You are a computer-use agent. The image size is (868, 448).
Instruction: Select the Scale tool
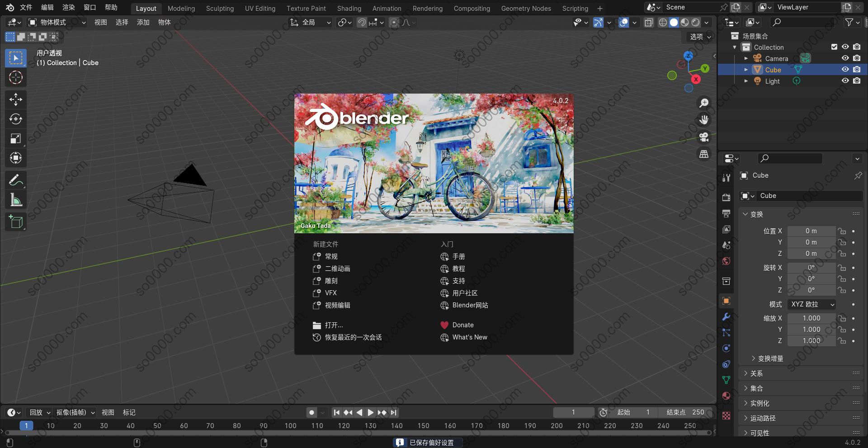(x=16, y=138)
